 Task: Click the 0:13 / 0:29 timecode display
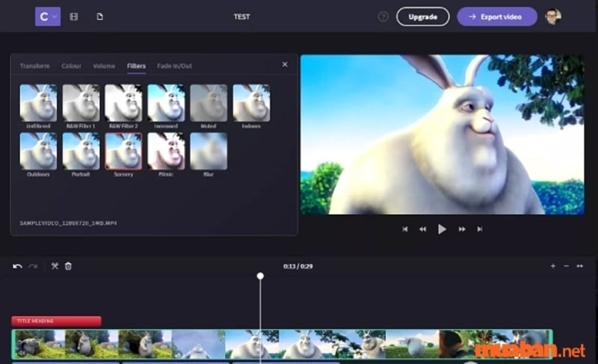pyautogui.click(x=298, y=266)
